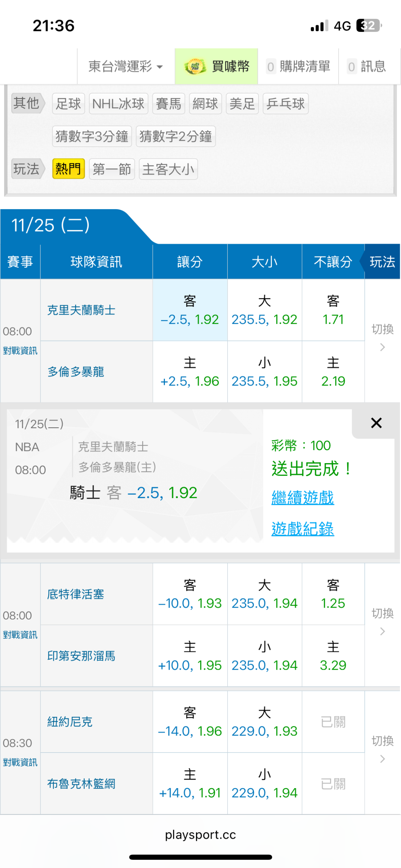This screenshot has height=868, width=401.
Task: Click the 繼續遊戲 link
Action: (x=303, y=498)
